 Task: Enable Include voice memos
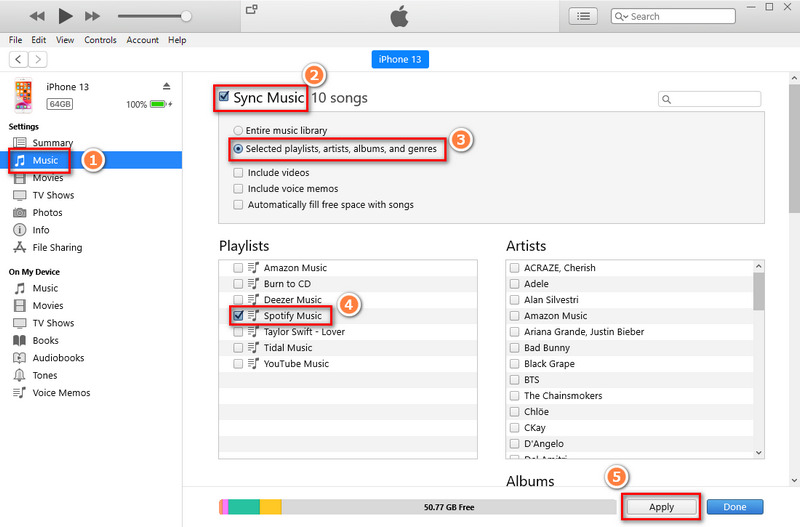(238, 188)
